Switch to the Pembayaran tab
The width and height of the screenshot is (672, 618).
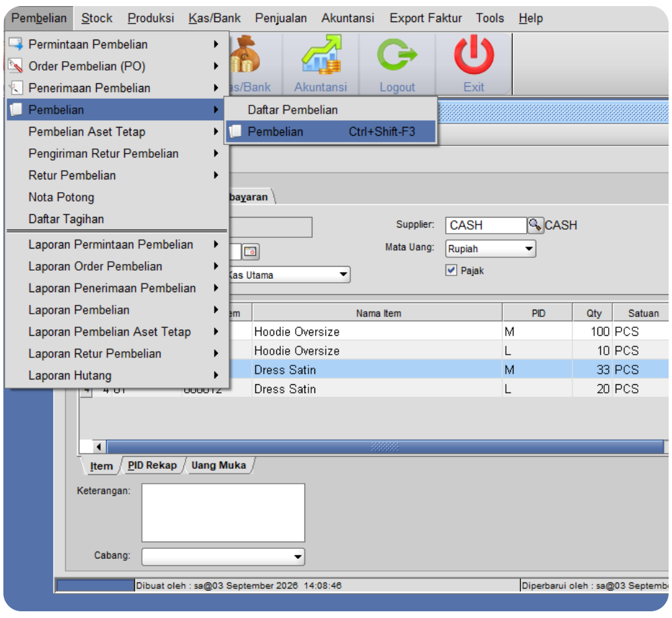pos(250,197)
